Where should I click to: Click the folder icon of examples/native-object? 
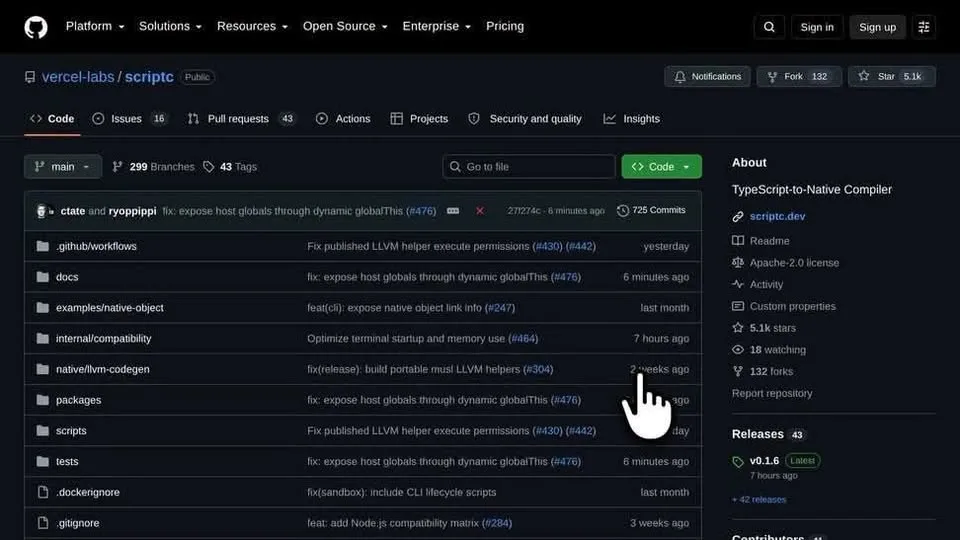(x=42, y=307)
